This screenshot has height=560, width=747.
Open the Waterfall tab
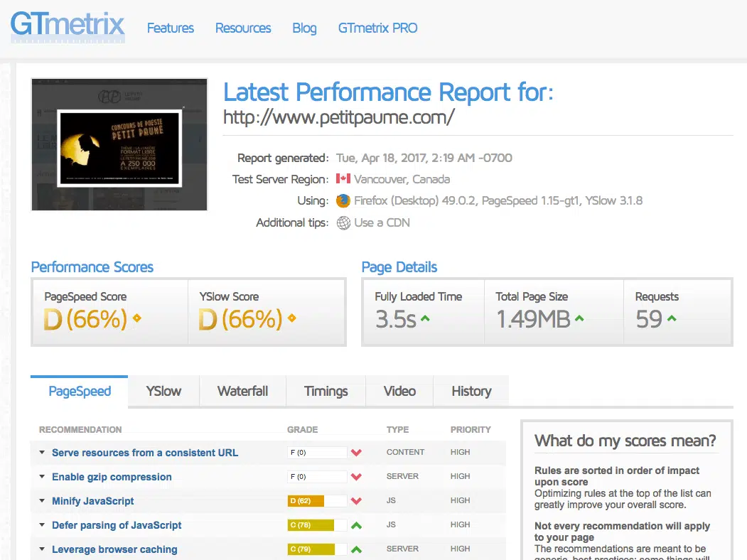(x=242, y=391)
